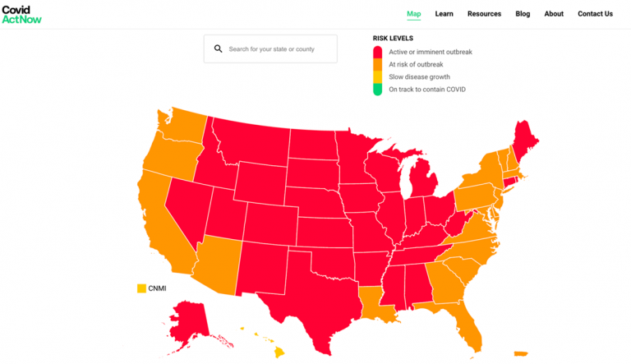Click the search magnifier icon

(218, 48)
